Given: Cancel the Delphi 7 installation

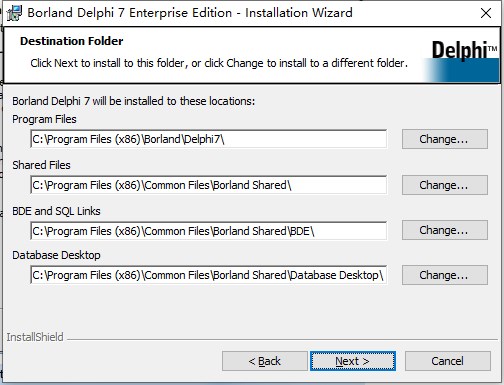Looking at the screenshot, I should [448, 361].
